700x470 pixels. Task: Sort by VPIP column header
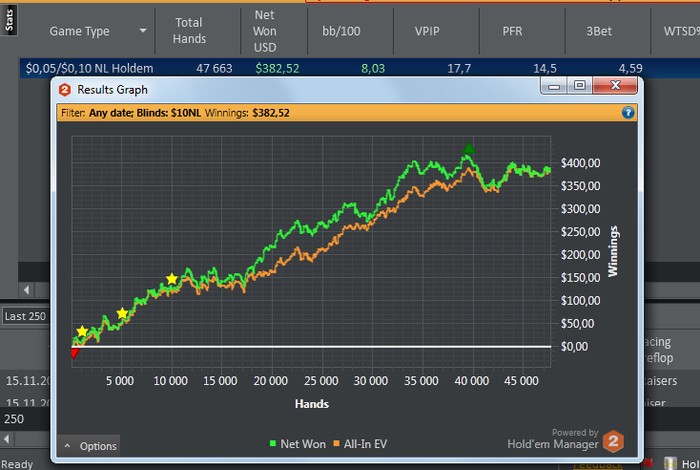point(427,31)
